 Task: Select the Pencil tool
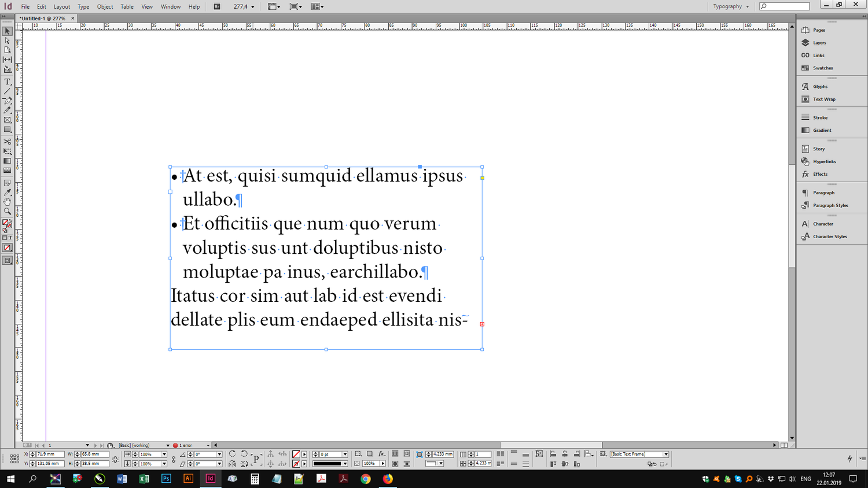pyautogui.click(x=7, y=110)
